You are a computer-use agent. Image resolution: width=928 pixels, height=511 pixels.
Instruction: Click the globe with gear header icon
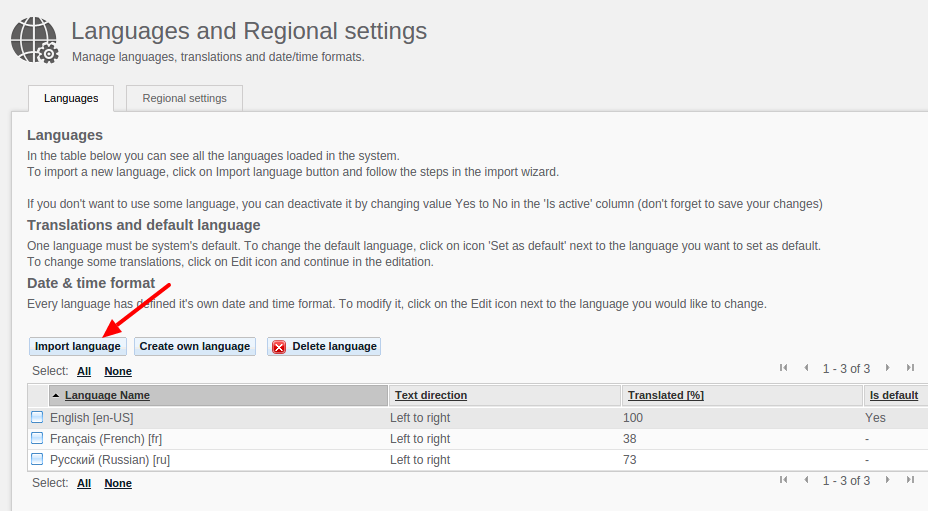34,40
